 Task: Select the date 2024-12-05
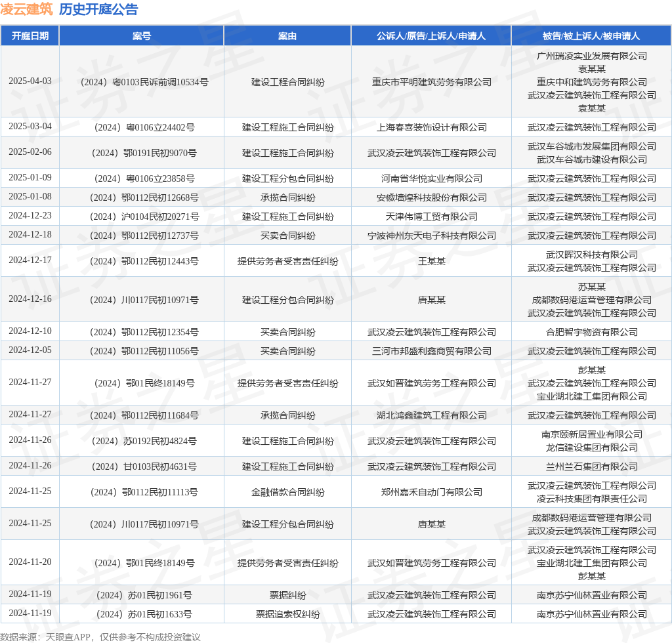30,350
